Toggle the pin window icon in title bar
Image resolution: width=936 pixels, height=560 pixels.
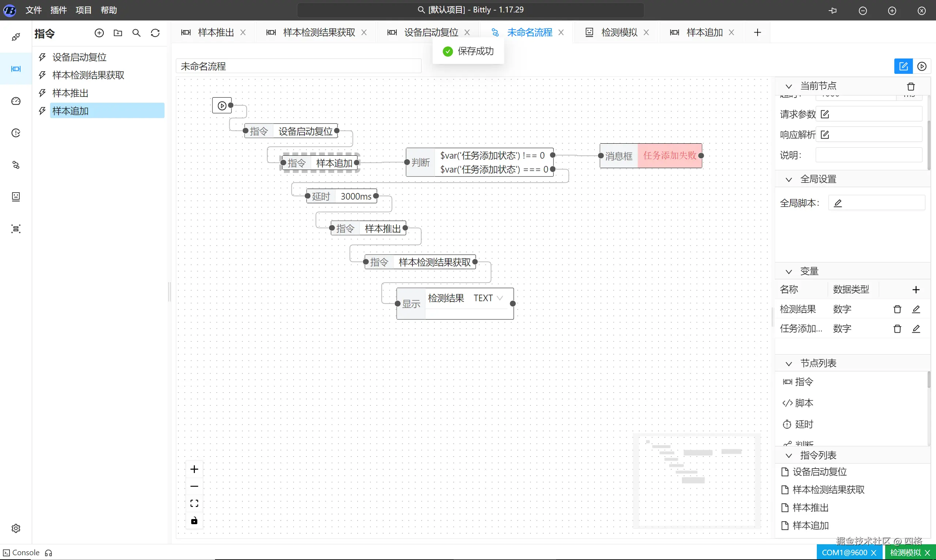coord(833,11)
